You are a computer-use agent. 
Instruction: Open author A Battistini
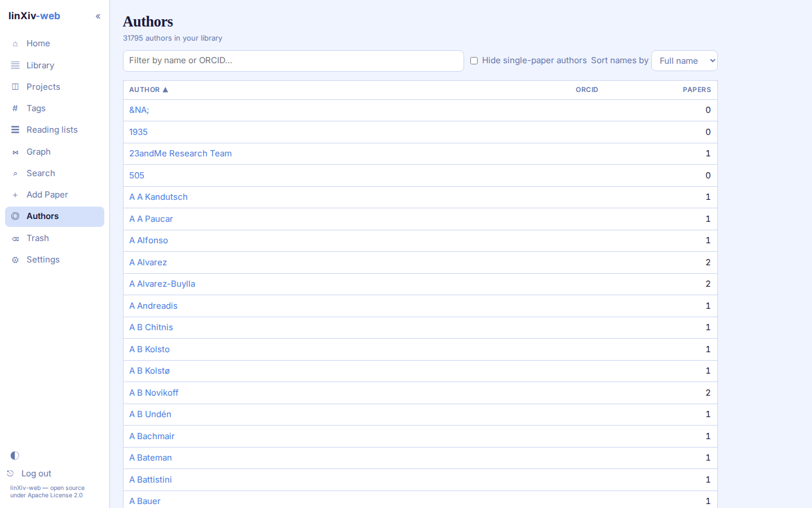pos(151,480)
